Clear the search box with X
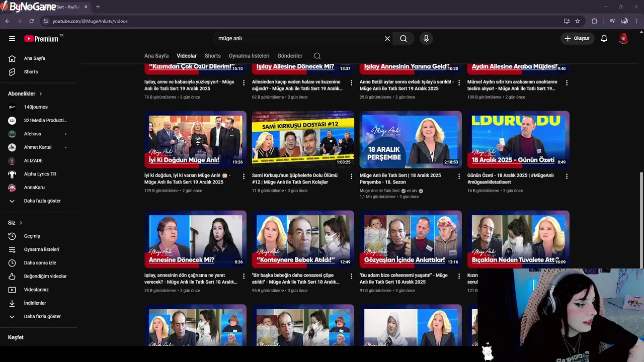 [x=387, y=38]
